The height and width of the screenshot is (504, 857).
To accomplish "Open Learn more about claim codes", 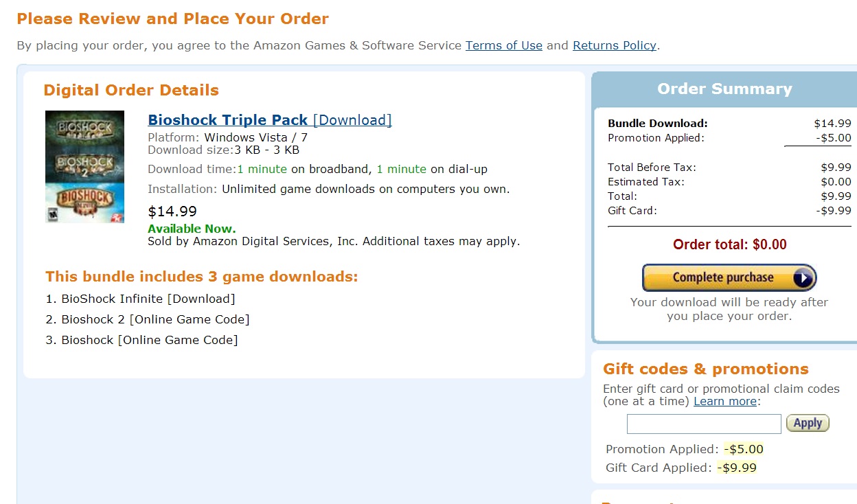I will [x=725, y=401].
